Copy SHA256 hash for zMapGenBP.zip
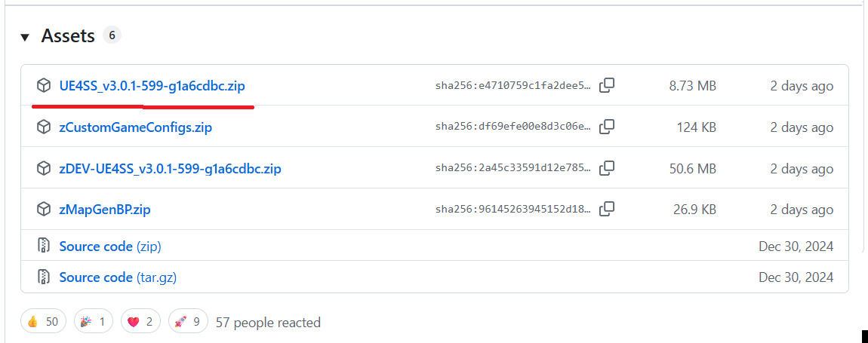This screenshot has width=868, height=343. [x=607, y=209]
